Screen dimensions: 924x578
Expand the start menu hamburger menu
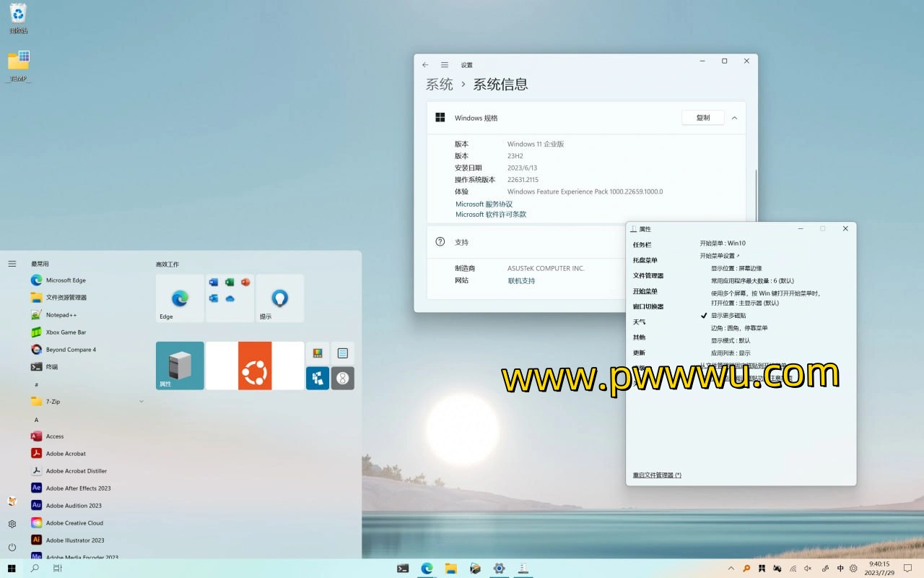pyautogui.click(x=12, y=264)
